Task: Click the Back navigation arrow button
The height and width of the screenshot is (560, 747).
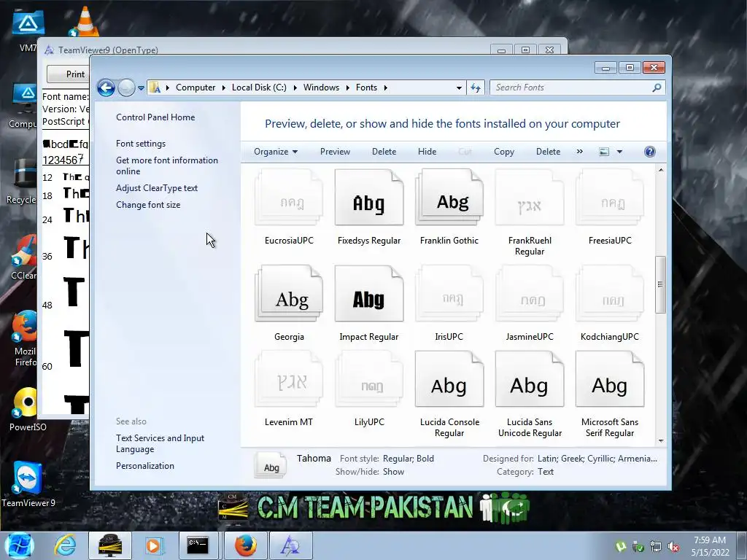Action: pos(106,87)
